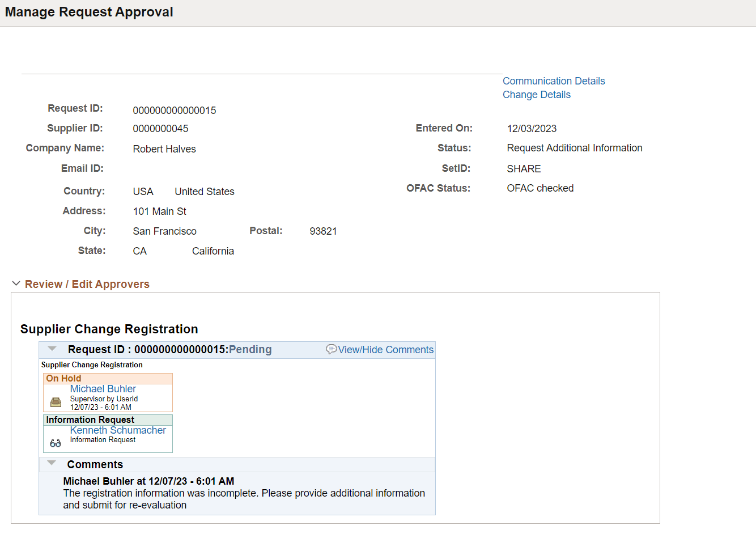
Task: Click the eyeglasses reviewer icon beside Kenneth Schumacher
Action: point(54,442)
